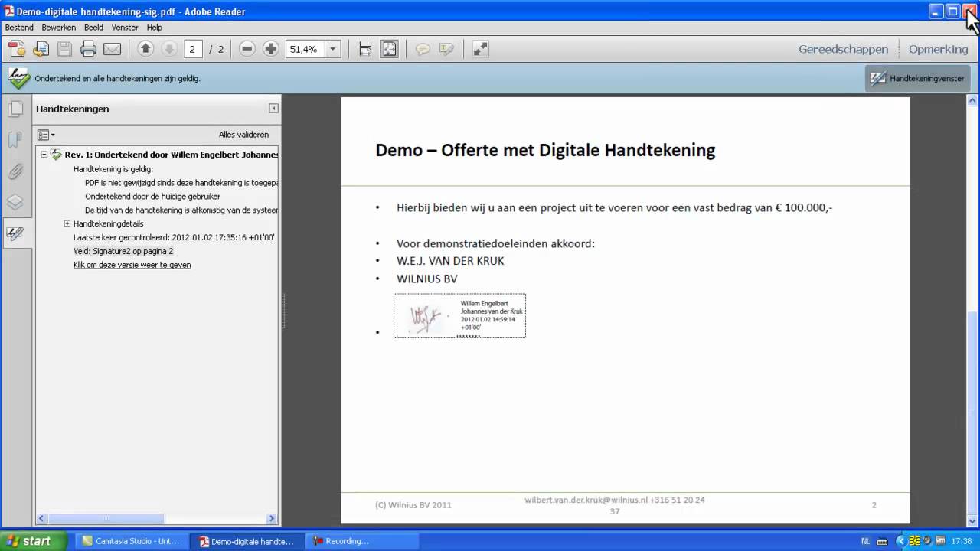Select 'Ondertekend door de huidige gebruiker' row
The height and width of the screenshot is (551, 980).
pyautogui.click(x=153, y=197)
